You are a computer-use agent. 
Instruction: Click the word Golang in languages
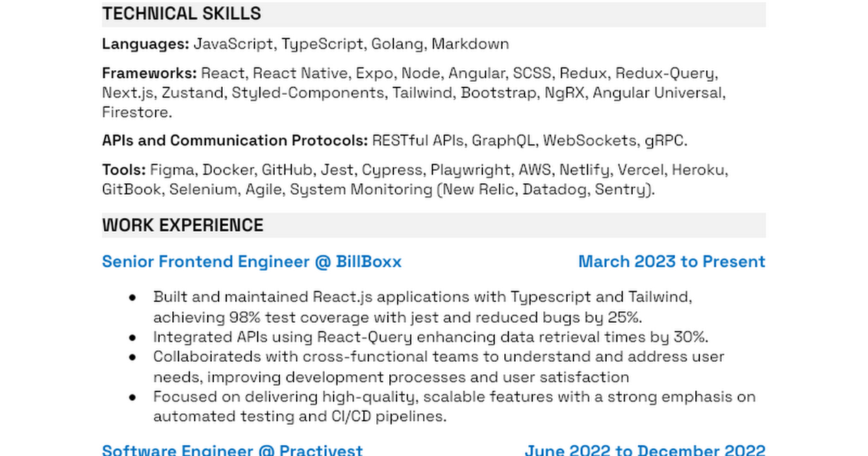(398, 44)
